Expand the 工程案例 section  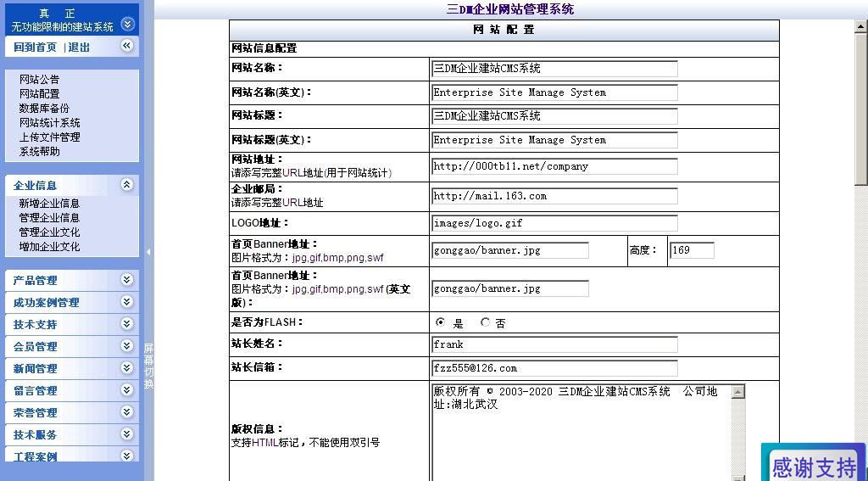[x=127, y=456]
